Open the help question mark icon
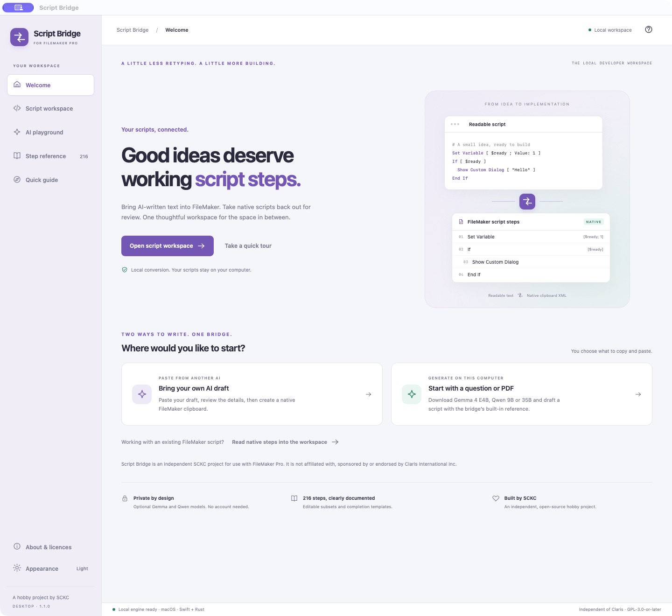 649,29
